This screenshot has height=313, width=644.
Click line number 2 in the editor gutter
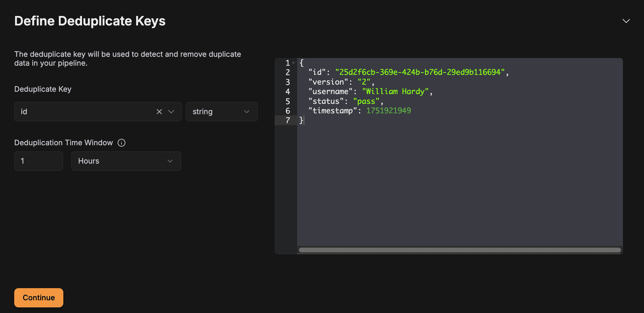point(288,72)
